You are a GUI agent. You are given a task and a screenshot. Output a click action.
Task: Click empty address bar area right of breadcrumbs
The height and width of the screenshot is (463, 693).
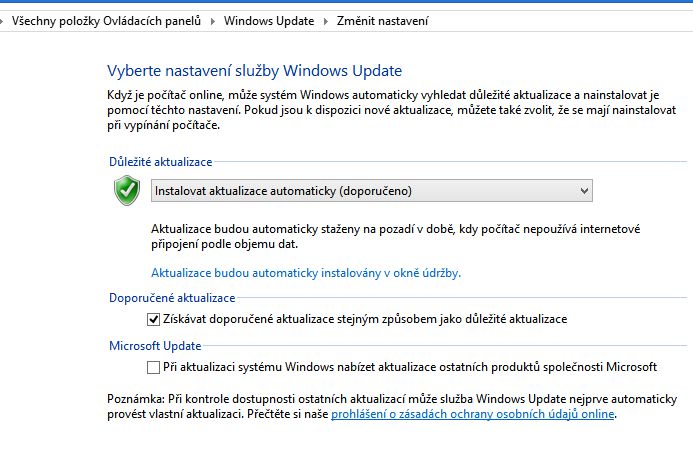coord(557,21)
